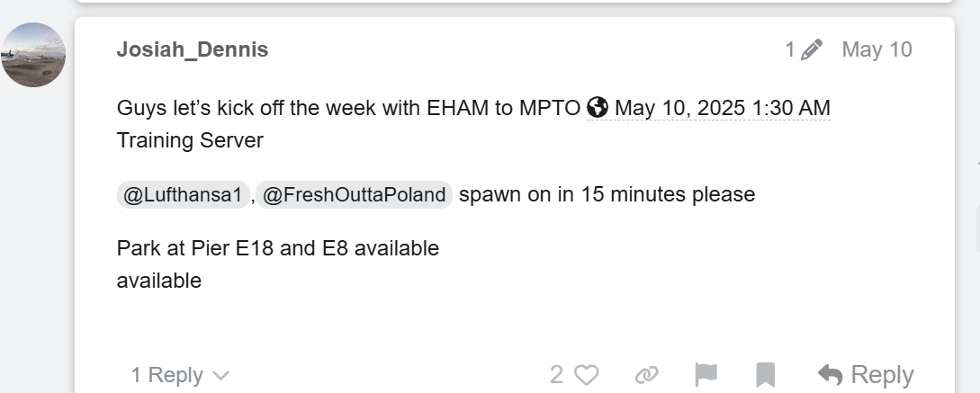Viewport: 980px width, 393px height.
Task: Open @Lufthansa1 mention
Action: pos(183,195)
